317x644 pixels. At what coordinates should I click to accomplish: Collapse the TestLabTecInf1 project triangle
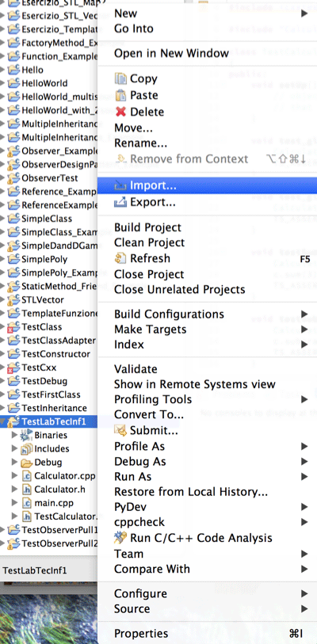3,421
